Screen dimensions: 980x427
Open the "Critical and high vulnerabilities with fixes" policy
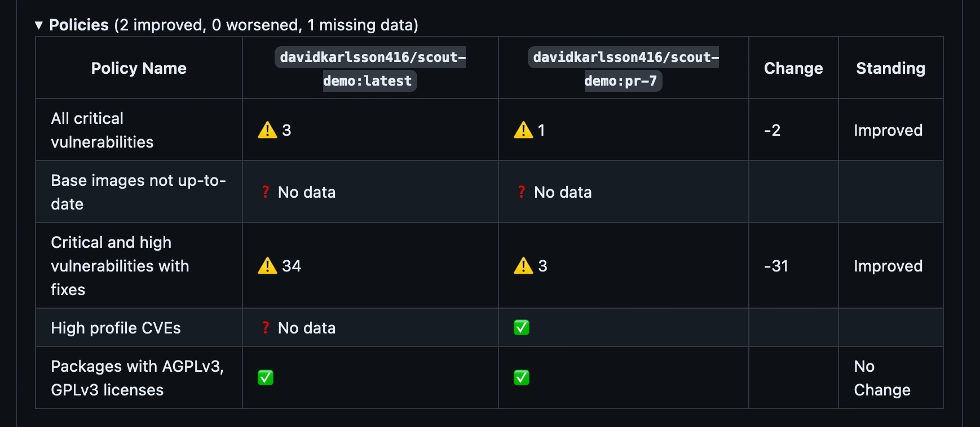tap(120, 266)
